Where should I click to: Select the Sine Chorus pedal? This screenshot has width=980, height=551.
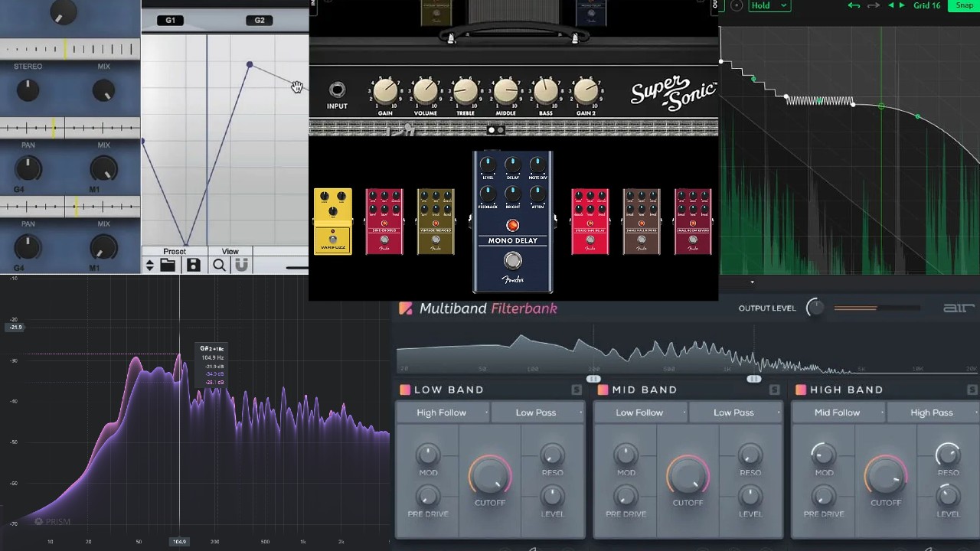point(384,221)
